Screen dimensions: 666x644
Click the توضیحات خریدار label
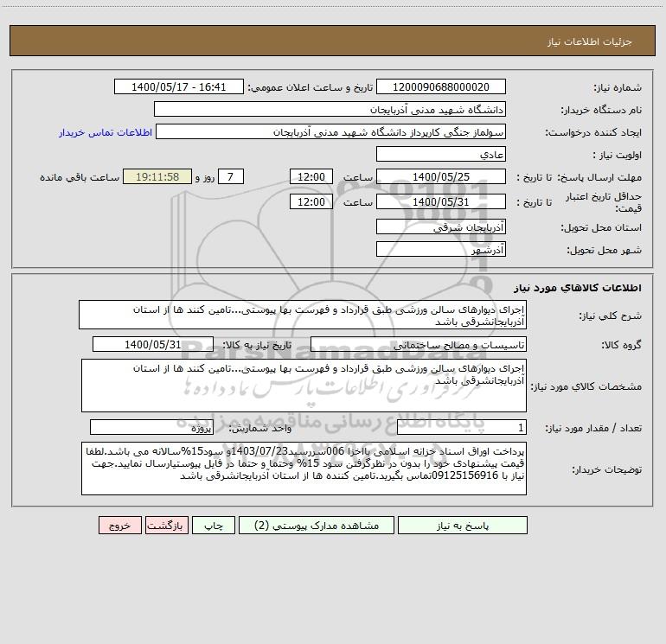606,469
